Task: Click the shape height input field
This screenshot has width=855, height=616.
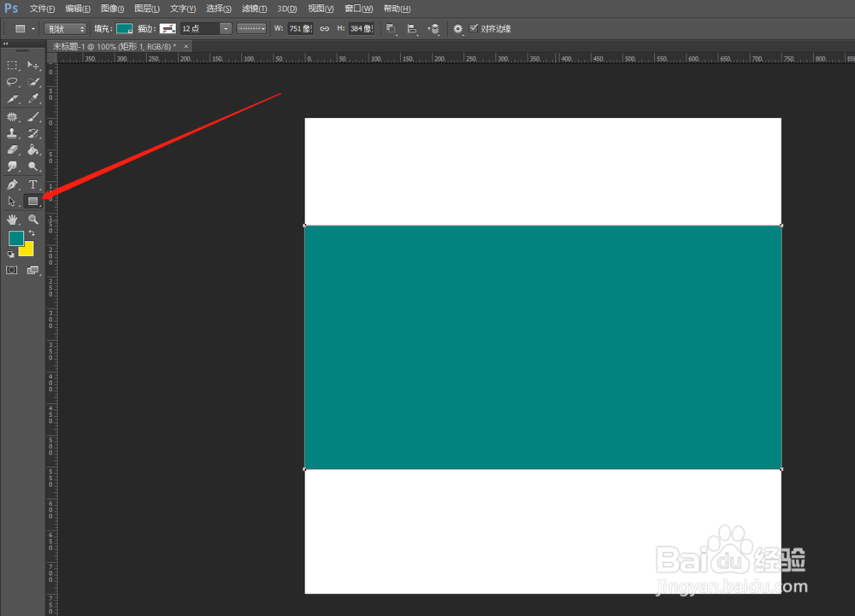Action: 362,29
